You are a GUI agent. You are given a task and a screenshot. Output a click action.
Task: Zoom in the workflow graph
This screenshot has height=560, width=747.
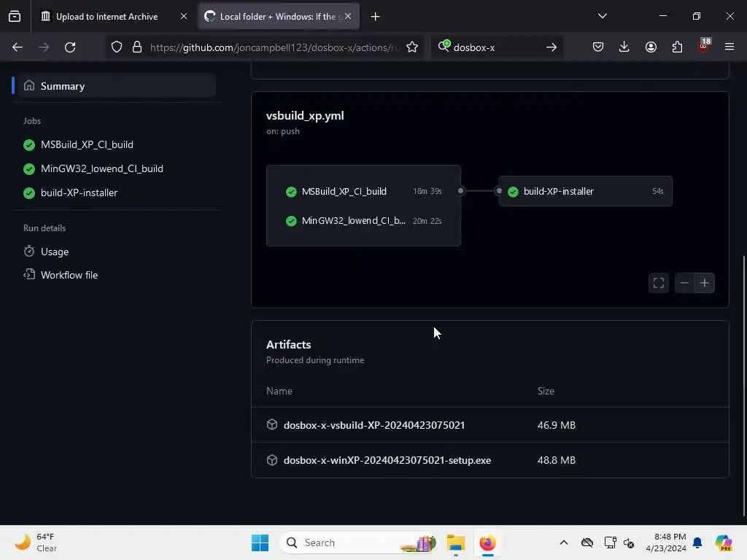point(705,284)
